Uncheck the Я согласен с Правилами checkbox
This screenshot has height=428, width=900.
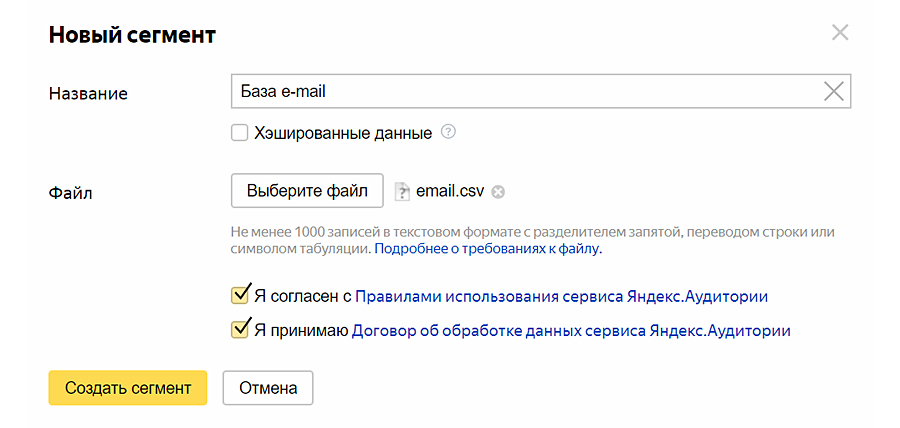pyautogui.click(x=239, y=295)
